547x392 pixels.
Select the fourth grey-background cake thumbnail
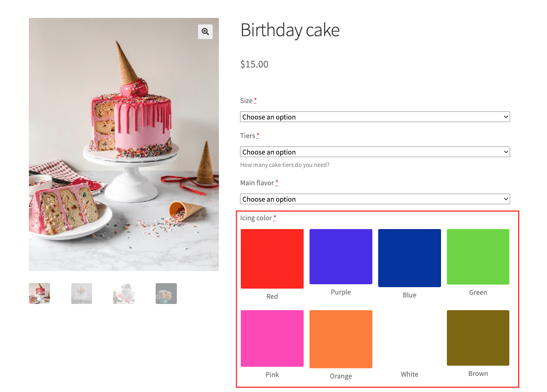166,293
